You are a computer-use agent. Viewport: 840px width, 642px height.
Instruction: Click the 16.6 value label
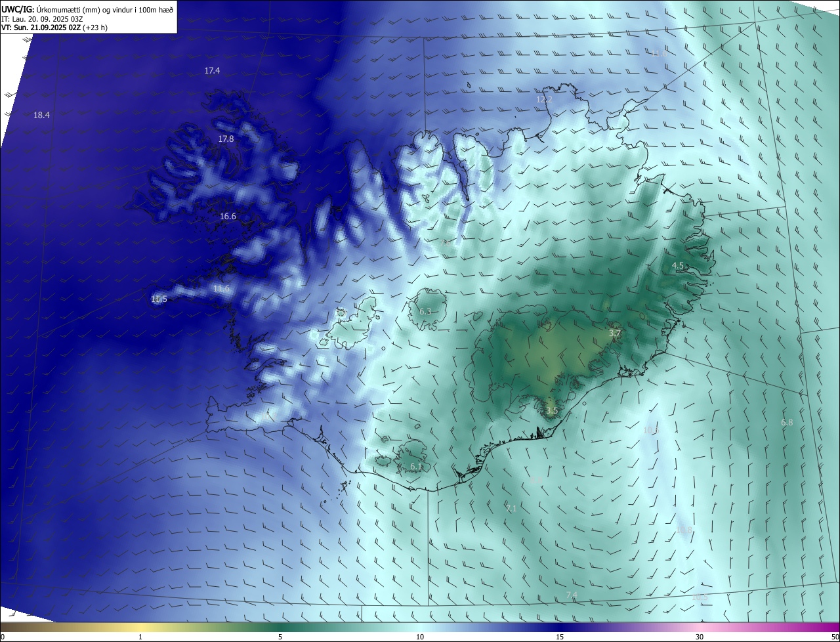pos(228,216)
